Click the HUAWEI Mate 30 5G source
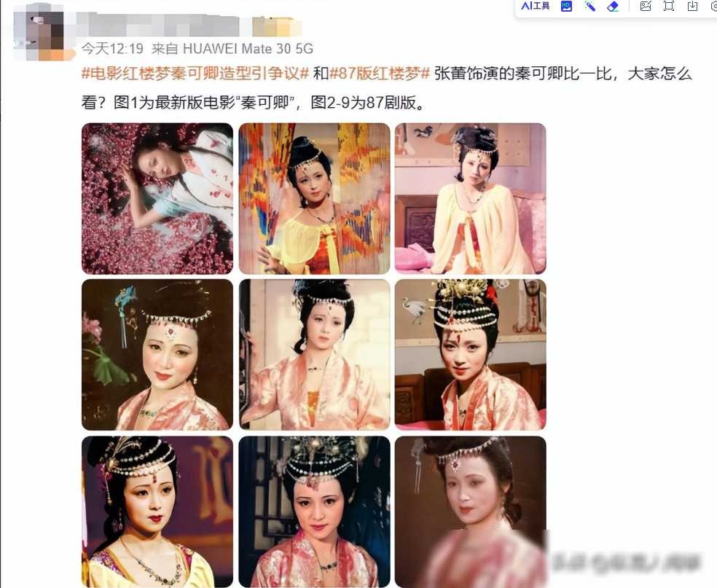717x588 pixels. pyautogui.click(x=248, y=49)
